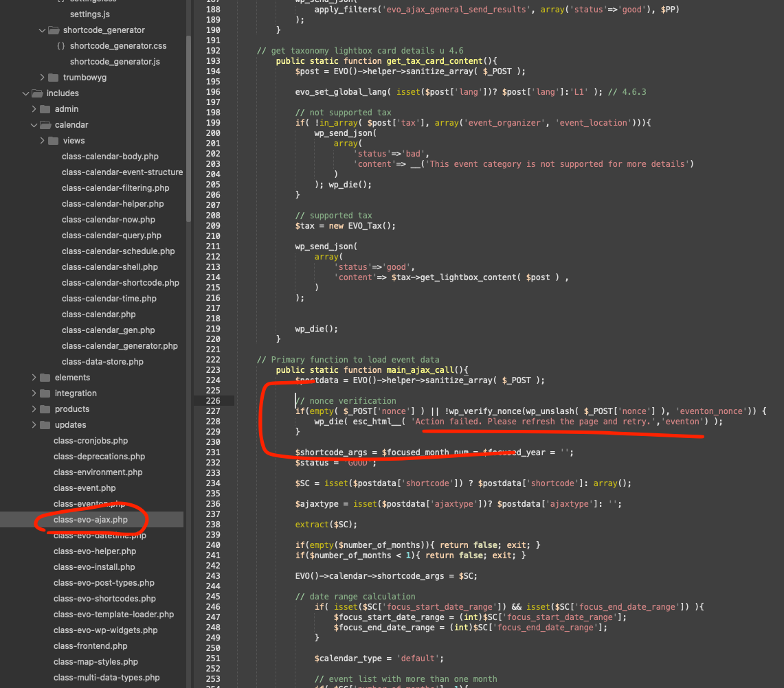Expand the updates folder
The image size is (784, 688).
pos(34,425)
